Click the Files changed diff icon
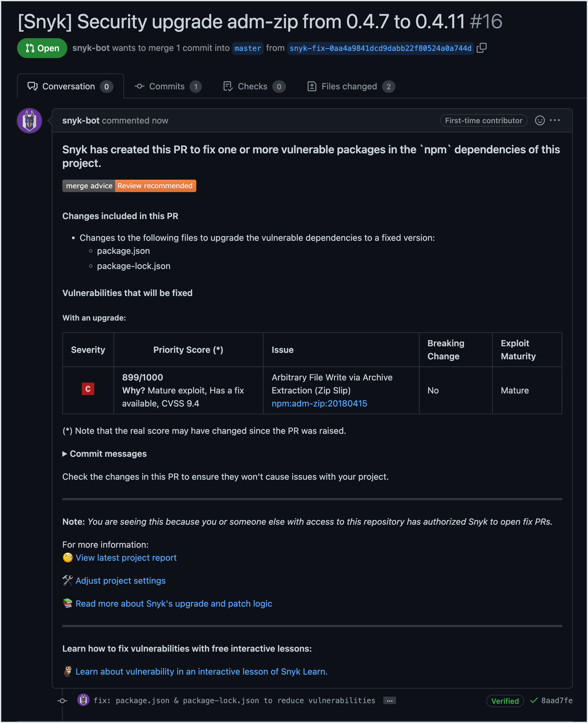This screenshot has height=723, width=588. (x=312, y=87)
